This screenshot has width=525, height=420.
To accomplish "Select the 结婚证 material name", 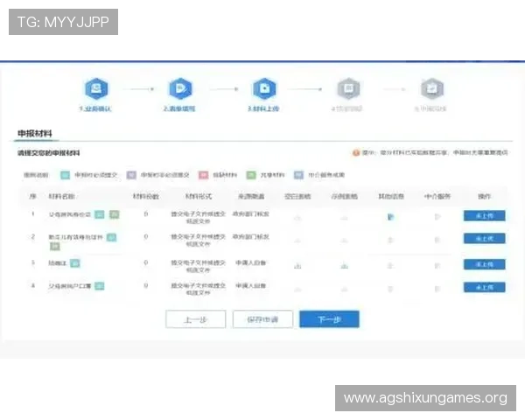I will 58,263.
